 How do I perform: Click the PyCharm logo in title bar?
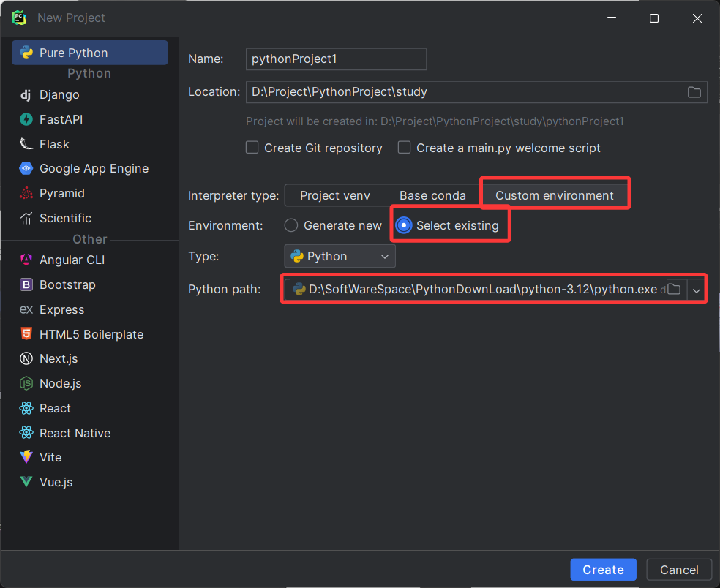coord(19,18)
